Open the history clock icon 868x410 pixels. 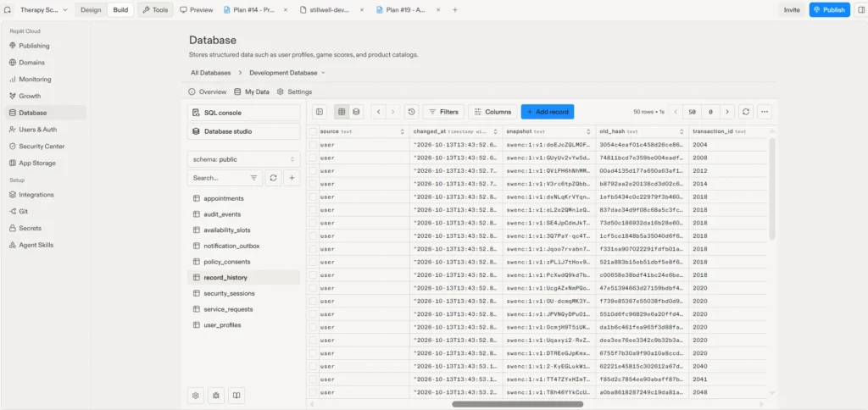[x=411, y=112]
